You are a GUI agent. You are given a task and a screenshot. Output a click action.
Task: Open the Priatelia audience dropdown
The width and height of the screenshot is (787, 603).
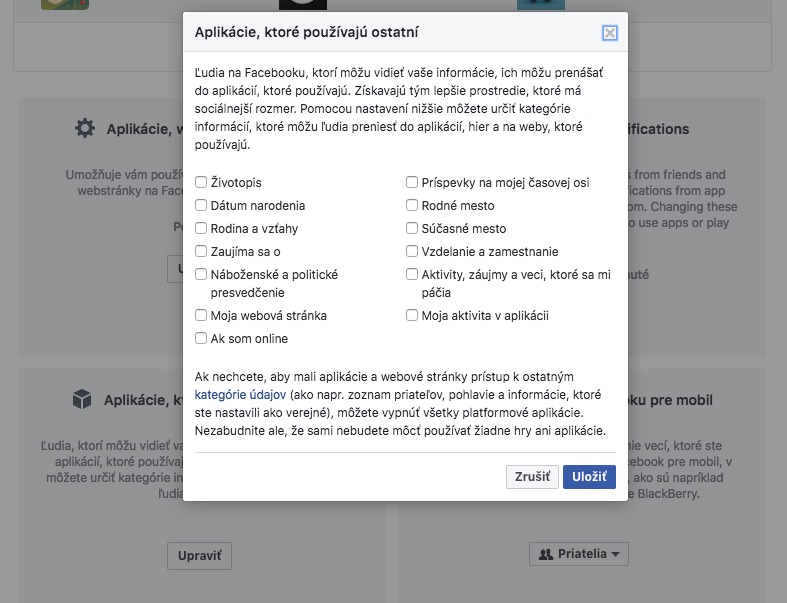tap(579, 554)
